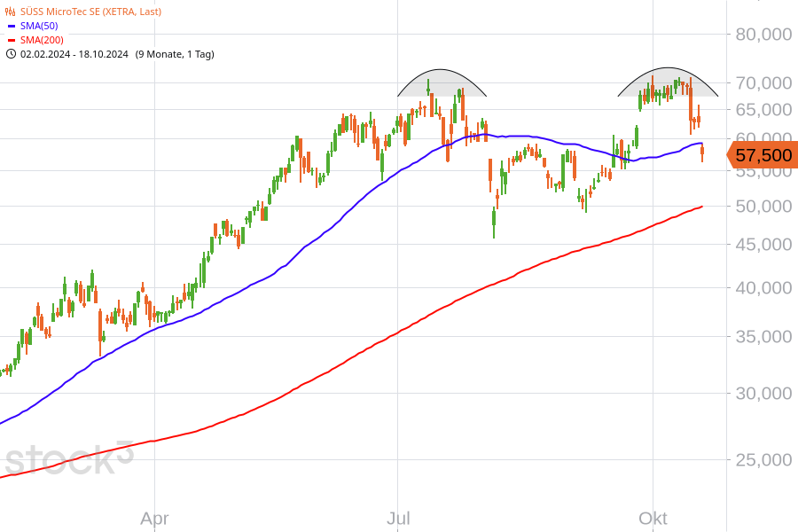The image size is (798, 532).
Task: Click the left grey dome top marker
Action: click(442, 84)
